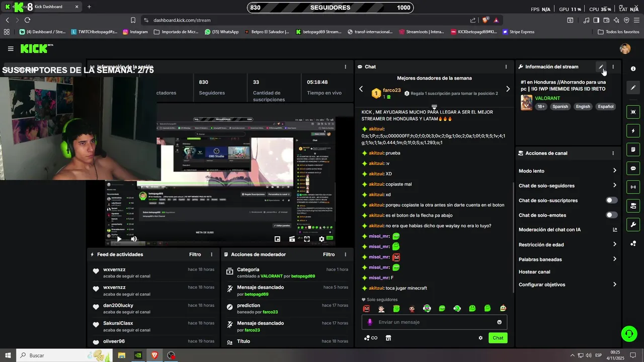Select the pencil icon in right sidebar
Screen dimensions: 644x362
tap(633, 87)
